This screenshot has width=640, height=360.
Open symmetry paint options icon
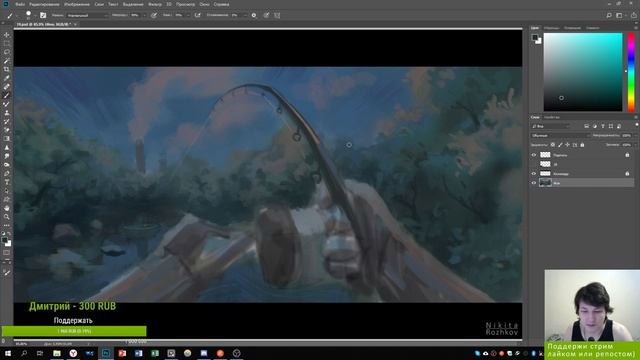click(x=277, y=15)
